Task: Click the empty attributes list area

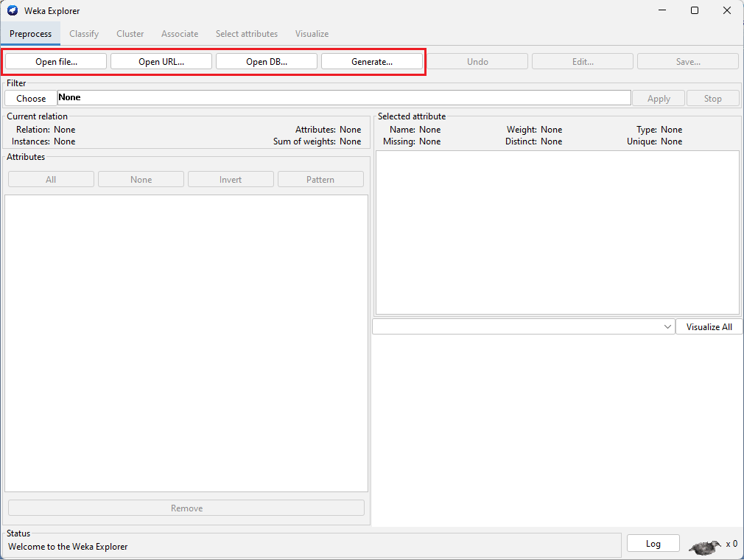Action: [186, 343]
